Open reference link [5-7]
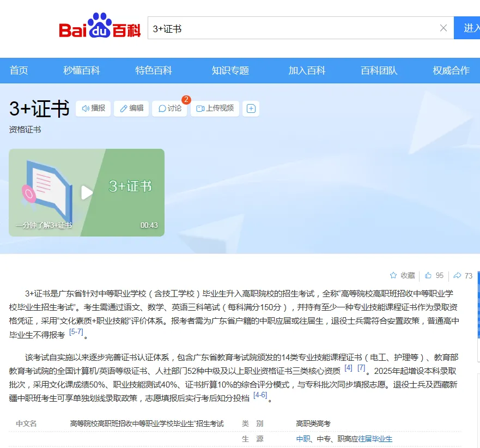This screenshot has height=448, width=480. (76, 331)
